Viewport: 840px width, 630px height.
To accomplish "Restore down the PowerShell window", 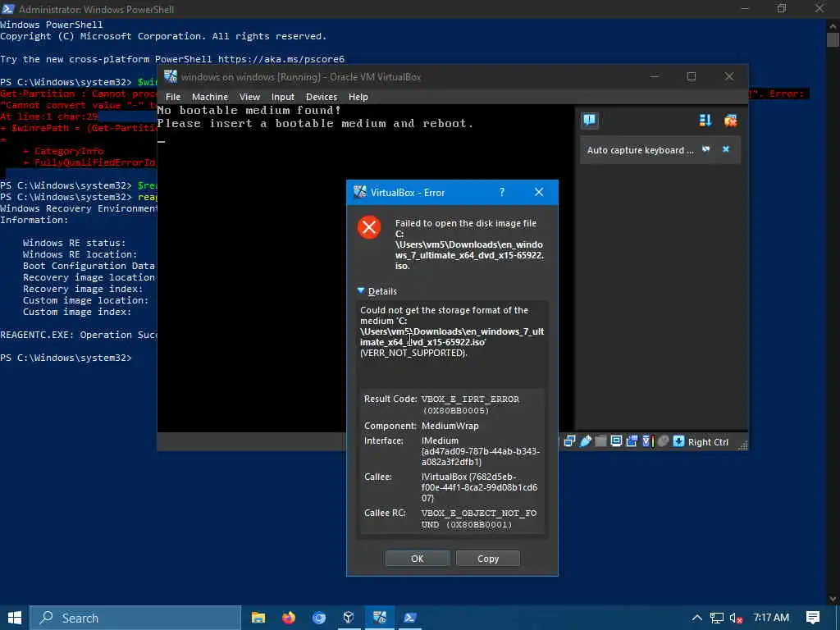I will (782, 8).
